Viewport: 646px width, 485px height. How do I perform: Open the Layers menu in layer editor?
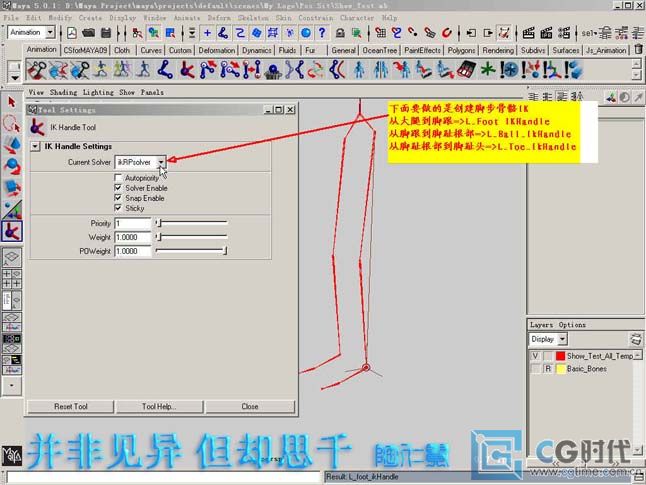point(541,325)
